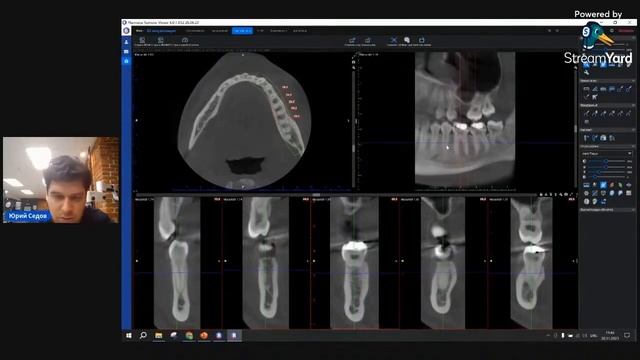Adjust the second slider under preset dropdown
This screenshot has height=360, width=640.
[606, 167]
